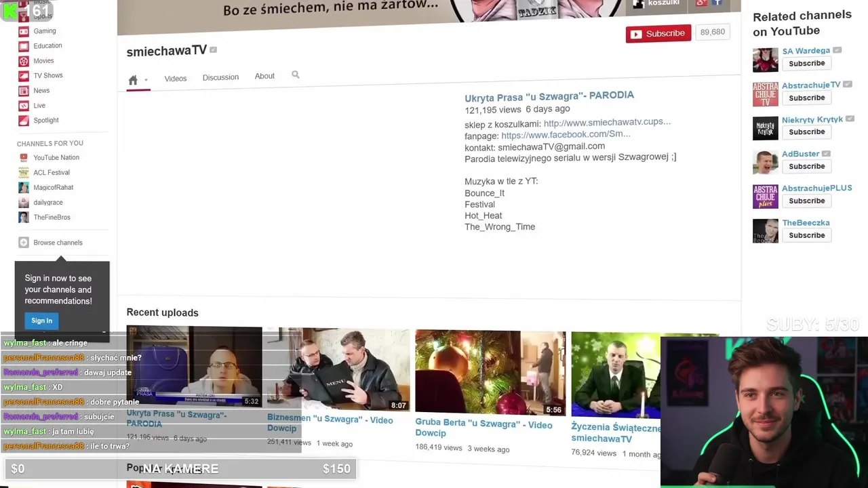Open Gruba Berta video title link
868x488 pixels.
484,429
